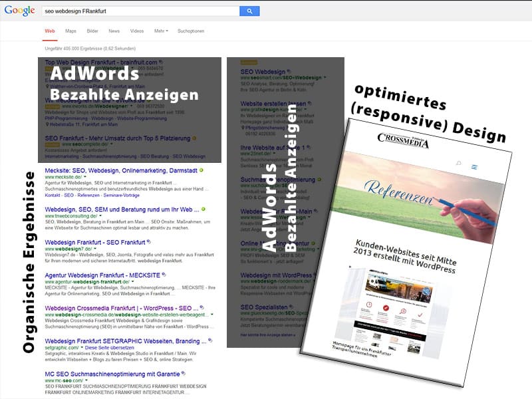Click icon after 'Webdesign Frankfurt - SEO Frankfurt' title

(148, 241)
